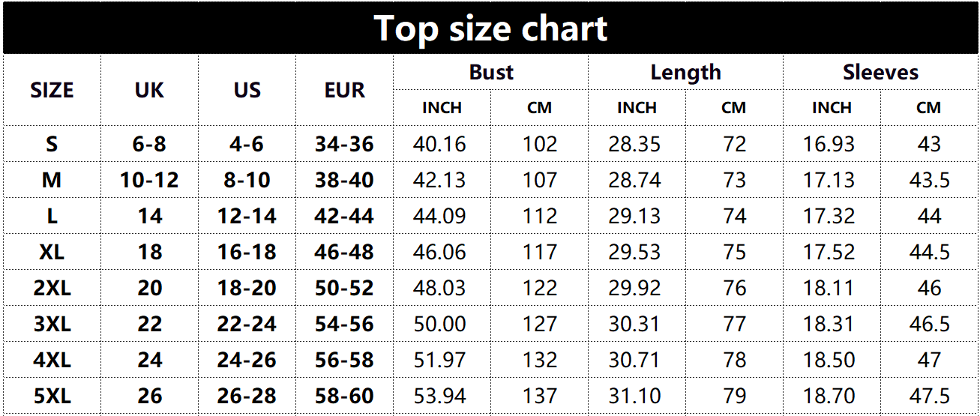The image size is (980, 416).
Task: Click EUR size 34-36 cell
Action: pos(344,145)
